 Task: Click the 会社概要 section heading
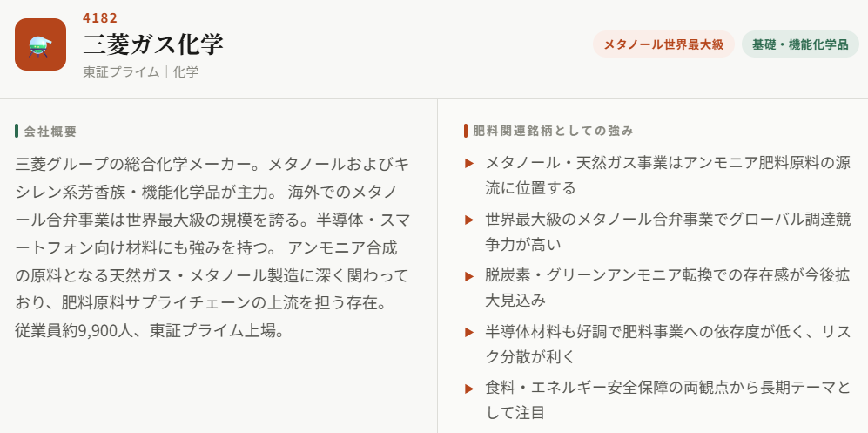pyautogui.click(x=50, y=132)
